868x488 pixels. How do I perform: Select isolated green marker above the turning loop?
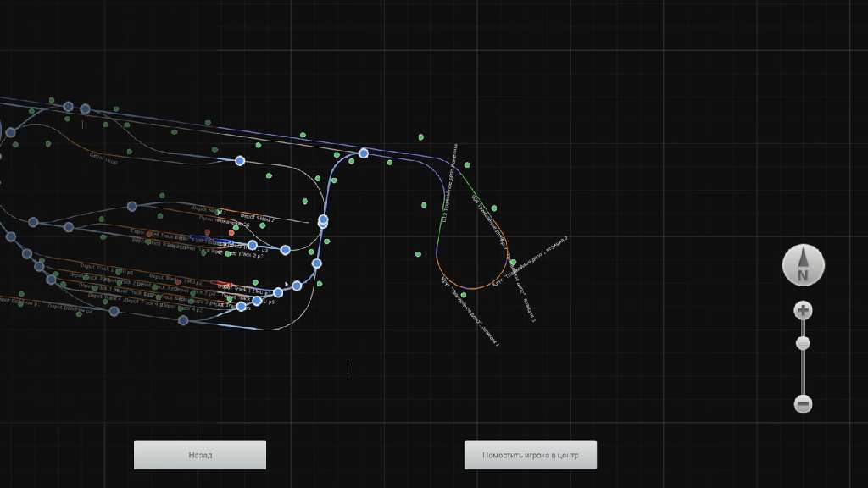pos(420,136)
